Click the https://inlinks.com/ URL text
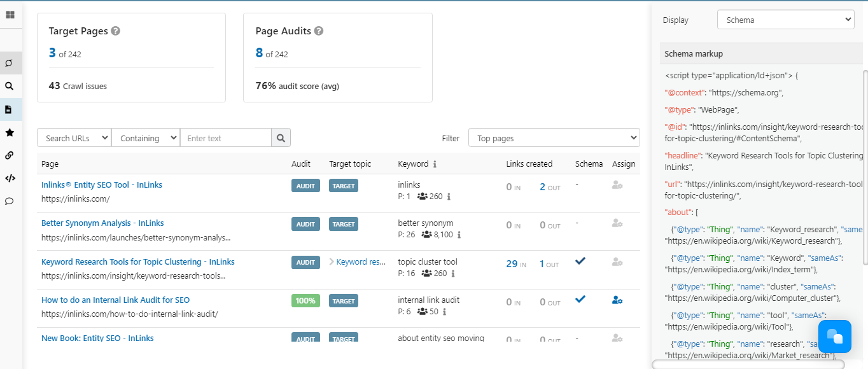Screen dimensions: 868x369 [76, 198]
